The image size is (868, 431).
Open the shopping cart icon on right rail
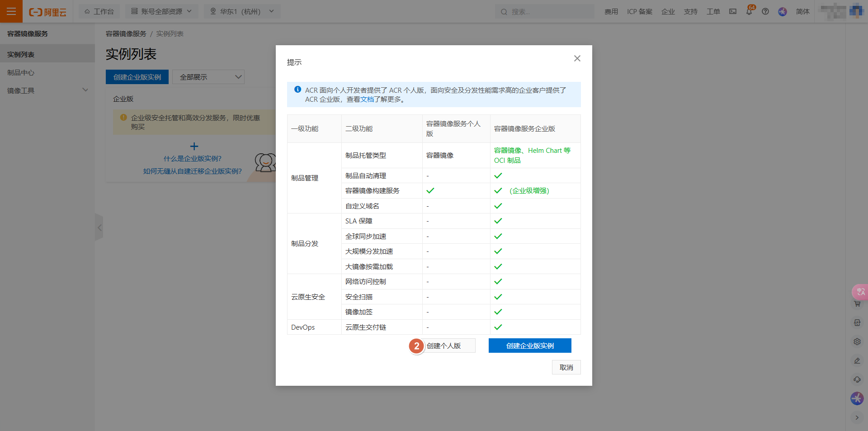857,304
